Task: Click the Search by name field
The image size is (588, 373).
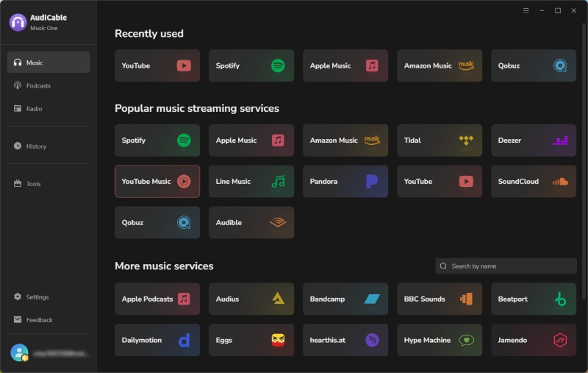Action: coord(506,266)
